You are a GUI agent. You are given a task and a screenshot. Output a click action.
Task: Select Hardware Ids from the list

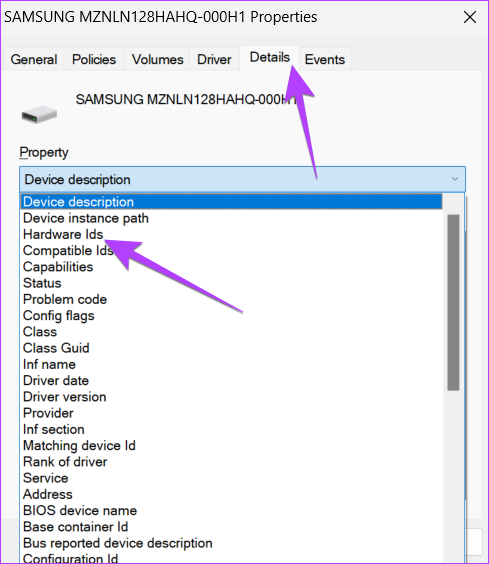[63, 235]
